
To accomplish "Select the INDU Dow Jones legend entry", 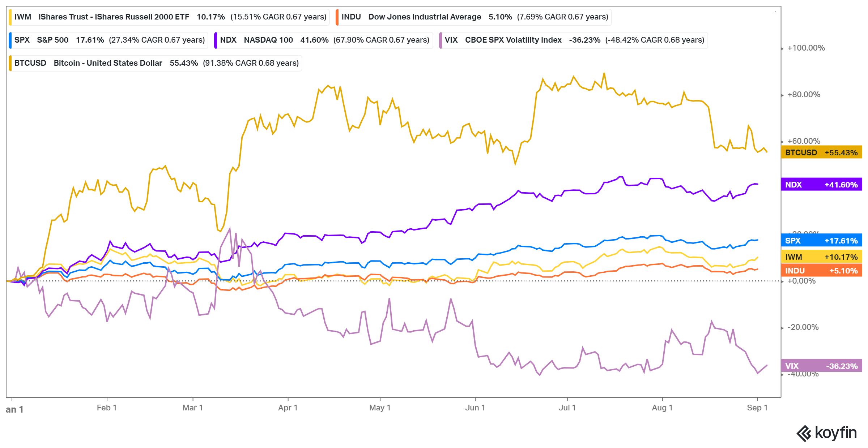I will click(x=475, y=17).
